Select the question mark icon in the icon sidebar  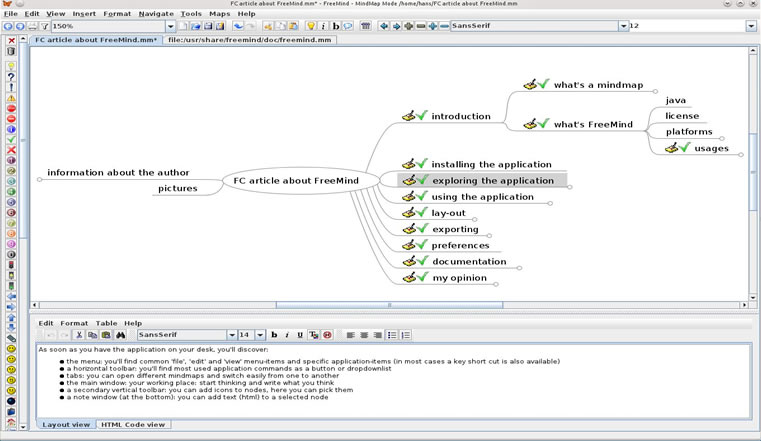(x=11, y=77)
